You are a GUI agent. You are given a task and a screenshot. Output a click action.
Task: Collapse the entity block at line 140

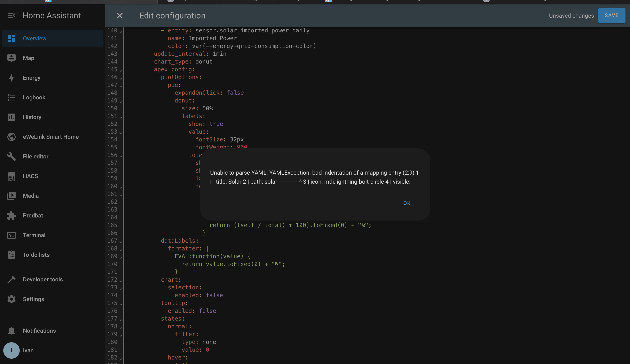point(121,31)
